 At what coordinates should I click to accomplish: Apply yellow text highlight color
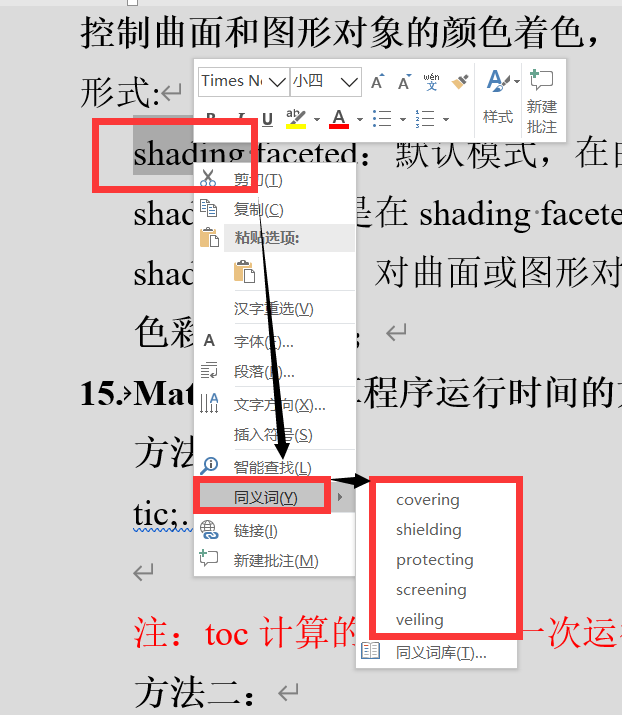point(295,119)
